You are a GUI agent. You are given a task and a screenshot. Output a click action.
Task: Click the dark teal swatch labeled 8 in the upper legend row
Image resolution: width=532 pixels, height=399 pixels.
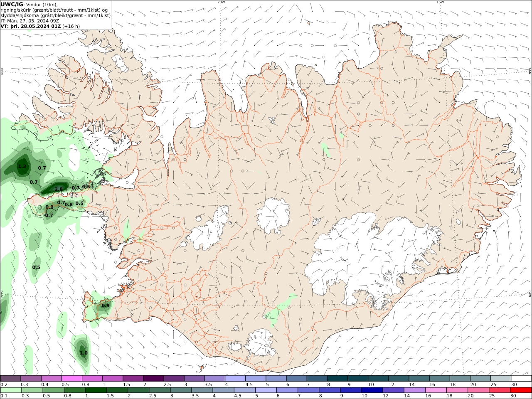point(337,379)
